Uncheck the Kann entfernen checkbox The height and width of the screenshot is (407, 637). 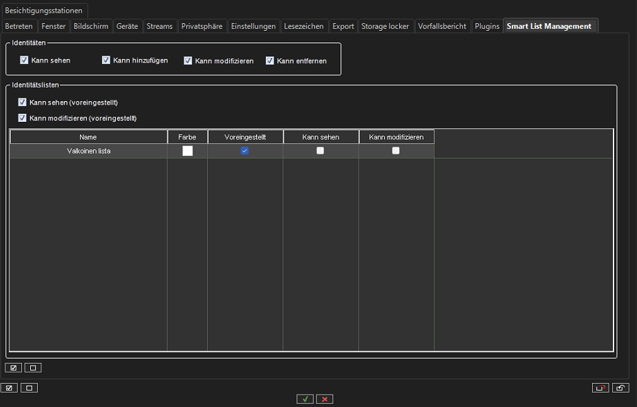coord(270,61)
